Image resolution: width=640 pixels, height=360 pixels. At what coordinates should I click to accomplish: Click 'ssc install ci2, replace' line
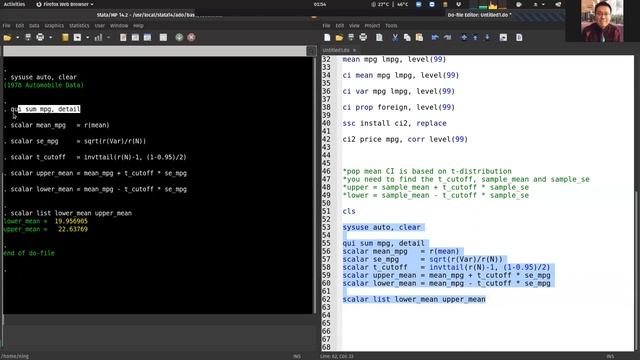[394, 123]
